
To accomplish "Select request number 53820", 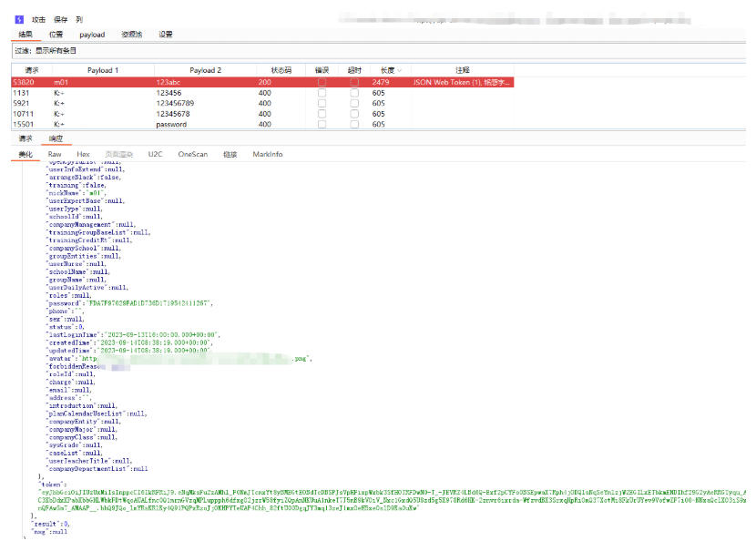I will pos(24,83).
